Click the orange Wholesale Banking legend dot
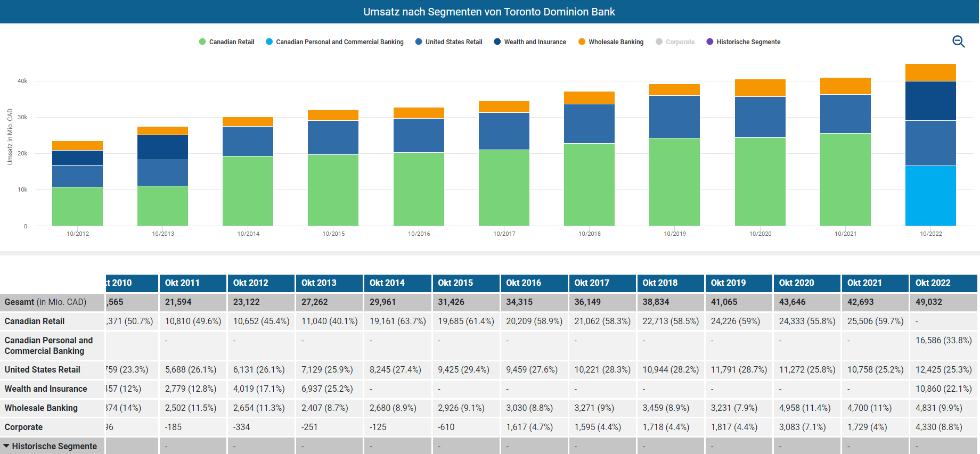The height and width of the screenshot is (454, 980). click(582, 42)
